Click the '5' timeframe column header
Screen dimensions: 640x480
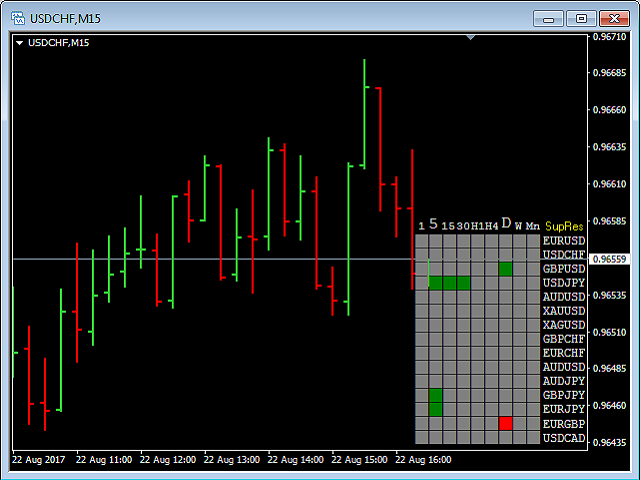433,224
